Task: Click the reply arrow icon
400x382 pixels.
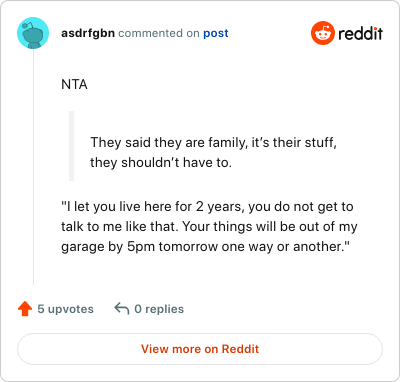Action: 122,308
